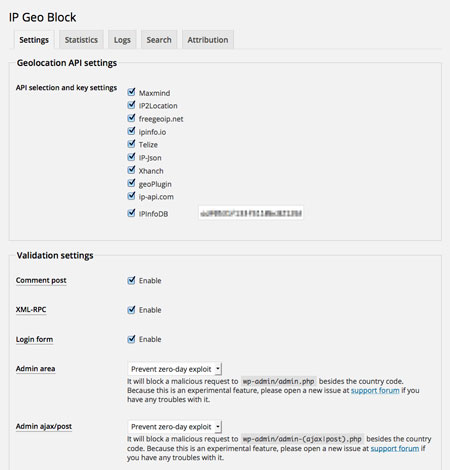Open the Admin area dropdown
The width and height of the screenshot is (450, 470).
175,369
